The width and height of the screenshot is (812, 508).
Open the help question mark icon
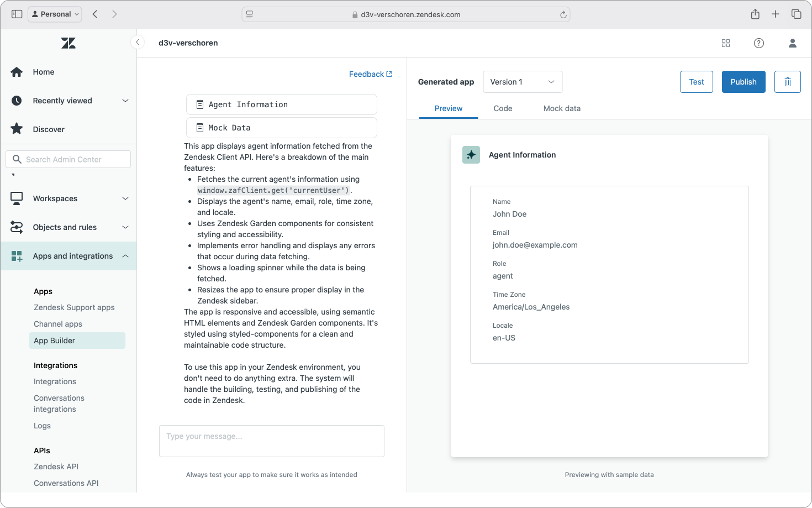[x=759, y=43]
